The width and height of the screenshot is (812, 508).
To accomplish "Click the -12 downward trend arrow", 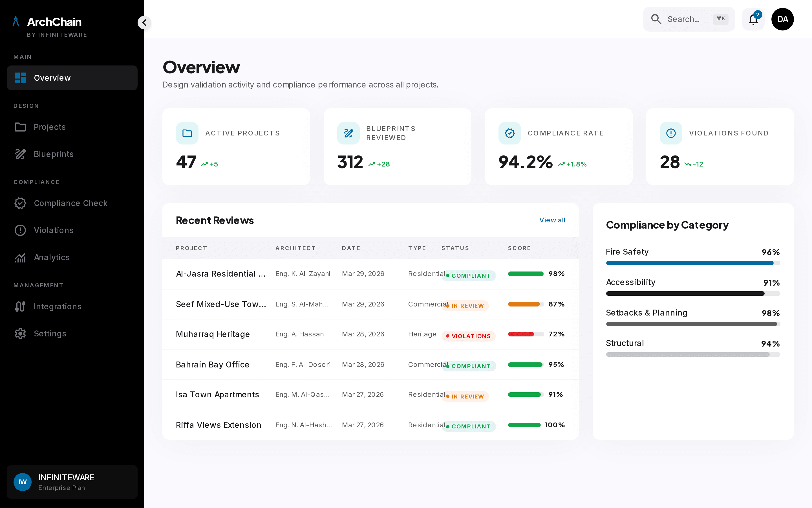I will 688,164.
